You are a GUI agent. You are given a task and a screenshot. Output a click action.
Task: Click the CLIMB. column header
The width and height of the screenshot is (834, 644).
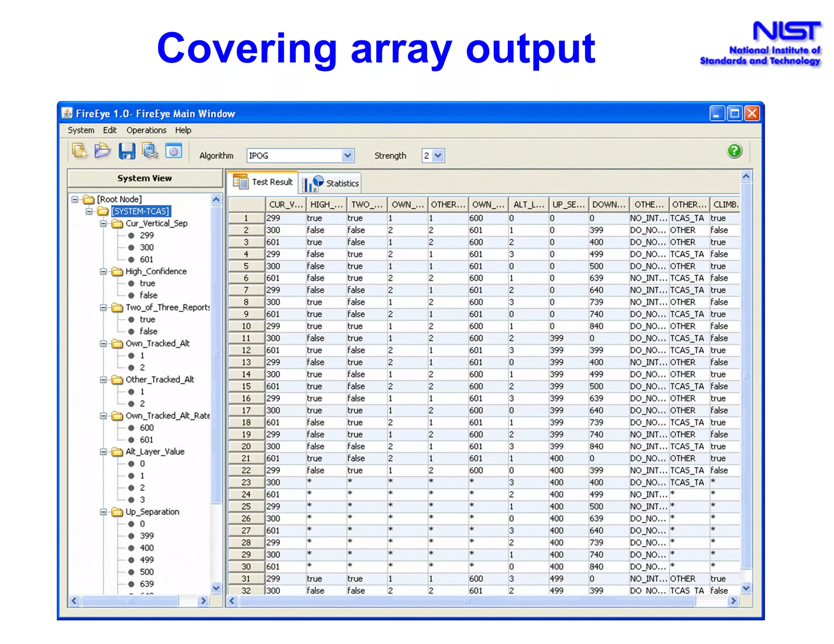725,204
